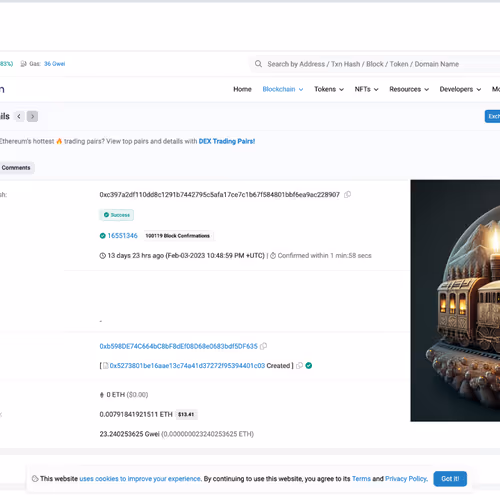Follow the DEX Trading Pairs! link
The image size is (500, 500).
point(227,141)
